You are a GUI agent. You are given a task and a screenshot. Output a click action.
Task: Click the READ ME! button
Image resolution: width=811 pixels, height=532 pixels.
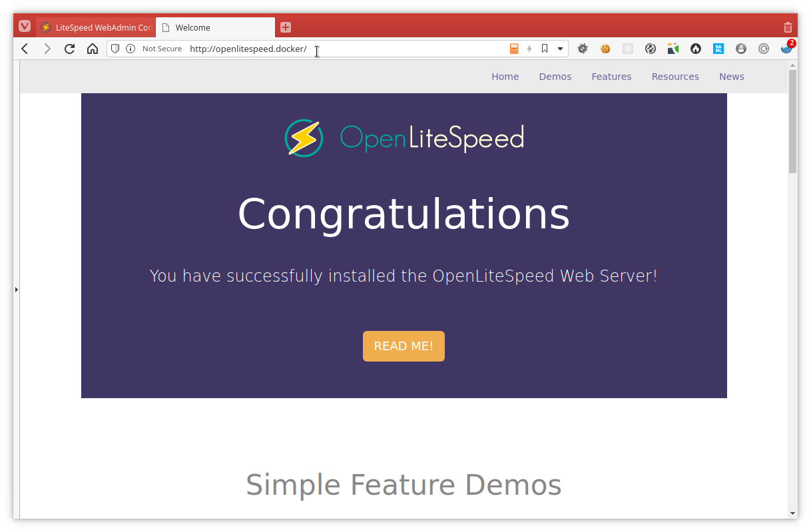click(404, 346)
